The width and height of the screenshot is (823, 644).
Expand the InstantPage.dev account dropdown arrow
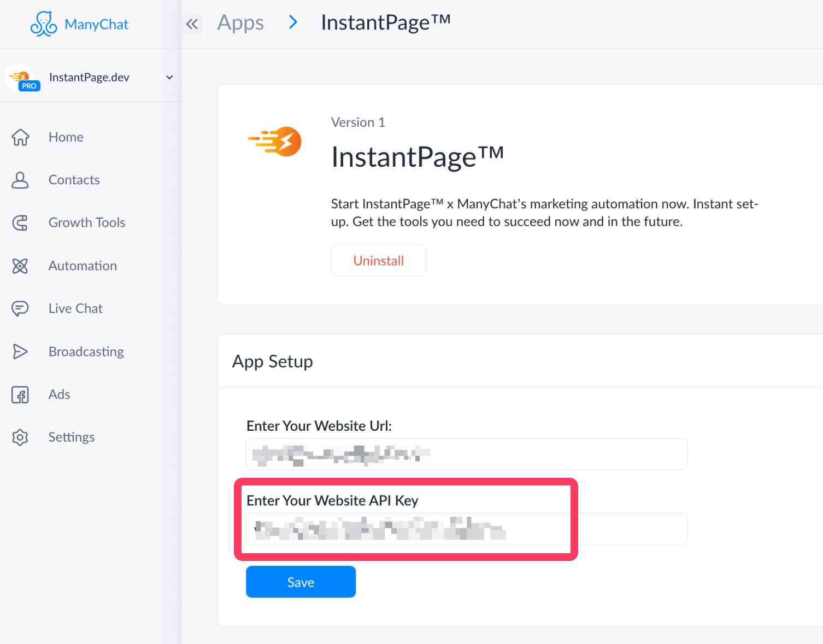pyautogui.click(x=169, y=78)
